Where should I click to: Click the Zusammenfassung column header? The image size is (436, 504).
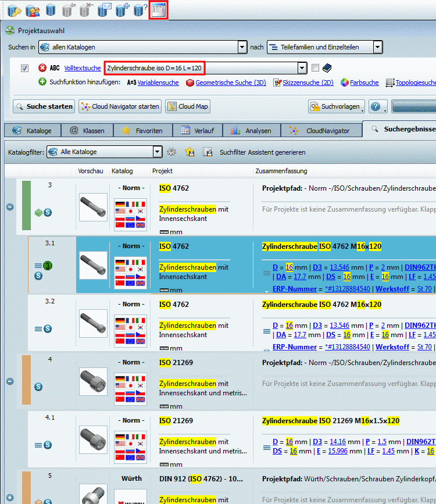[x=281, y=171]
